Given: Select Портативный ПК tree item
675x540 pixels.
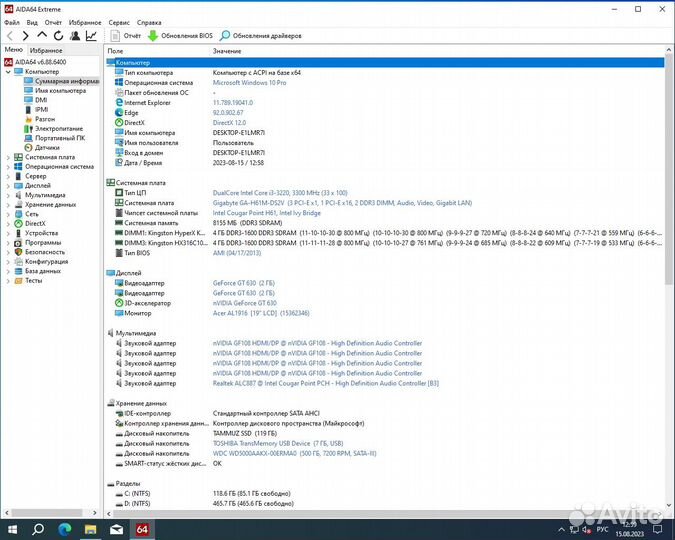Looking at the screenshot, I should tap(55, 138).
